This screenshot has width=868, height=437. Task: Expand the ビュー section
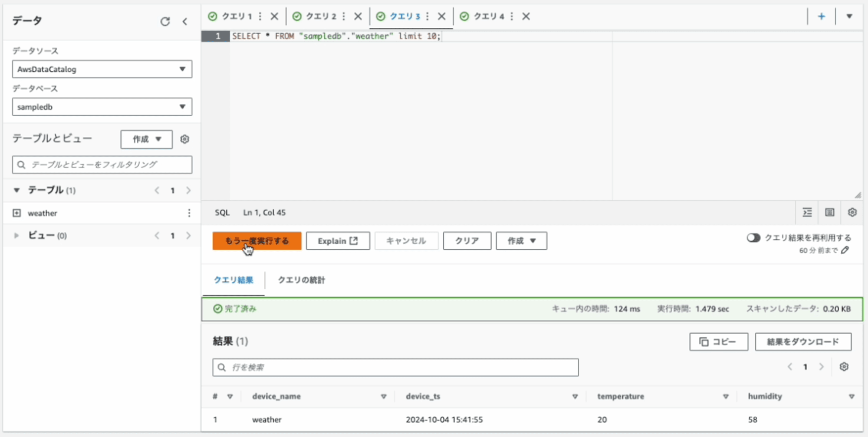(16, 236)
